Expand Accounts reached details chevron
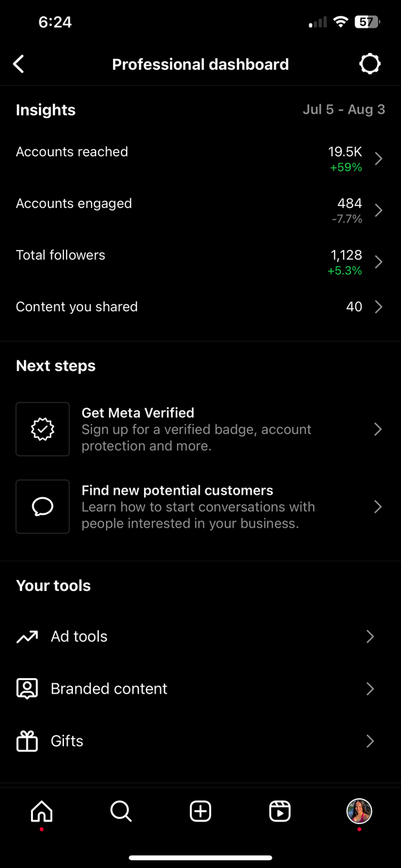Image resolution: width=401 pixels, height=868 pixels. (378, 159)
